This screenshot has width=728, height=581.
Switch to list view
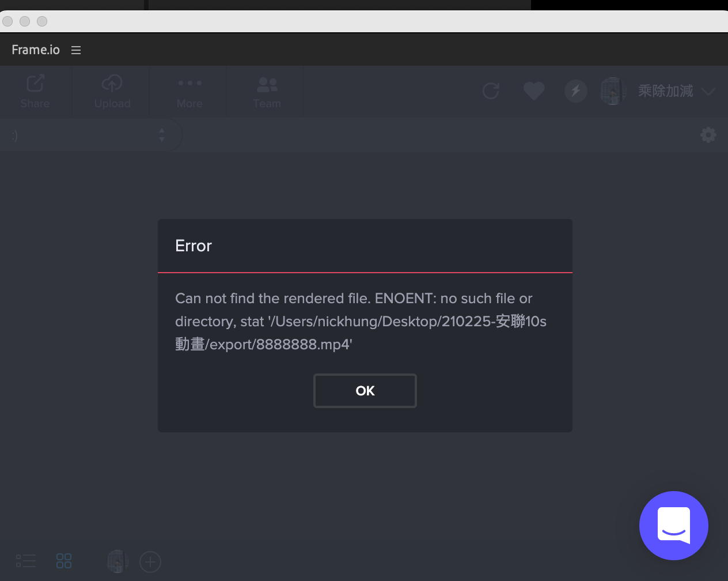(26, 561)
